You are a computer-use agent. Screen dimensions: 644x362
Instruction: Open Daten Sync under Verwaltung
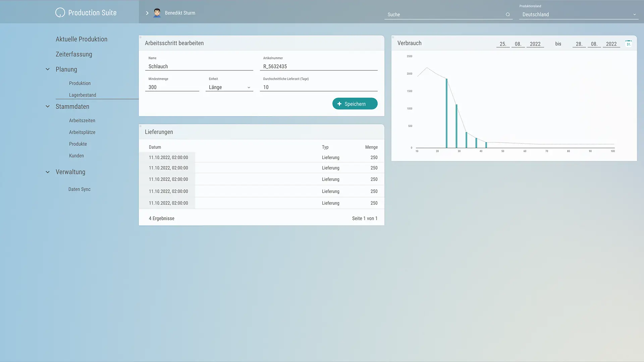[x=79, y=189]
